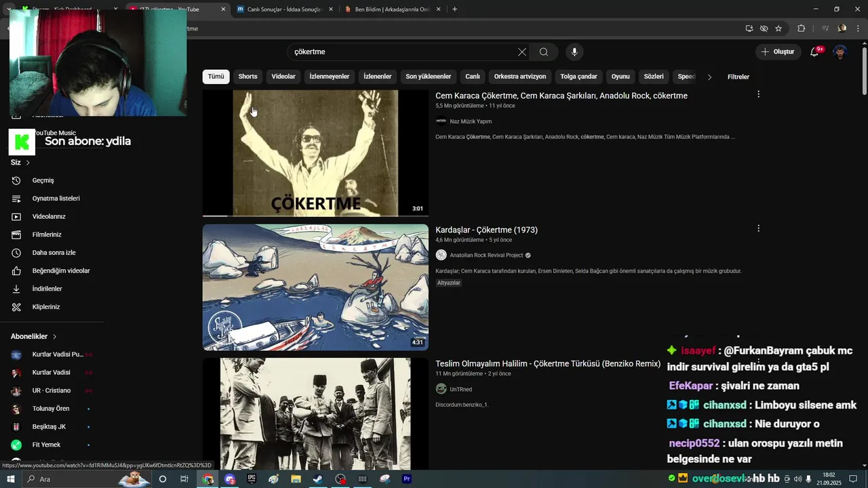This screenshot has width=868, height=488.
Task: Clear the çökertme search text
Action: (x=522, y=52)
